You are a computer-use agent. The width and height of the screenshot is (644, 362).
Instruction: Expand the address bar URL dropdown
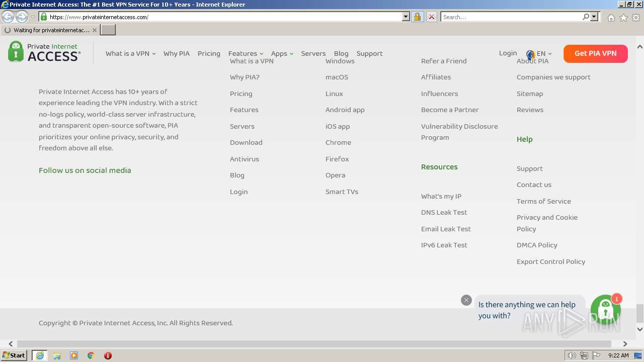[406, 17]
